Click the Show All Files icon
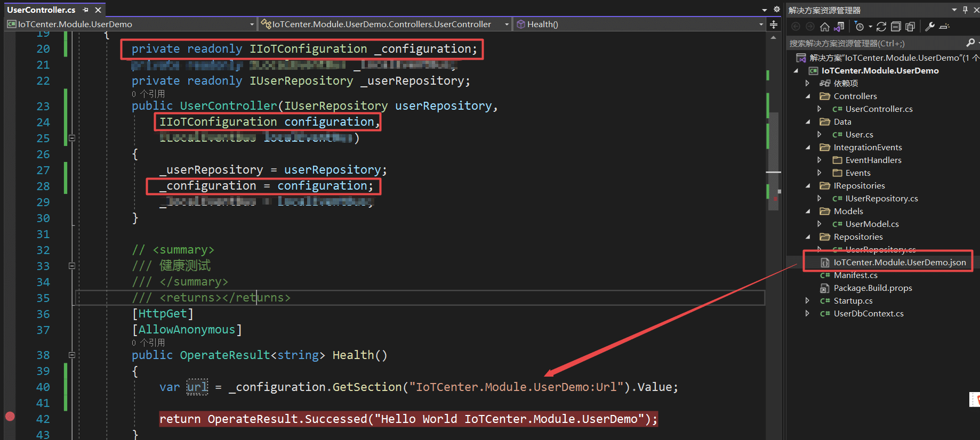Screen dimensions: 980x440 (910, 27)
